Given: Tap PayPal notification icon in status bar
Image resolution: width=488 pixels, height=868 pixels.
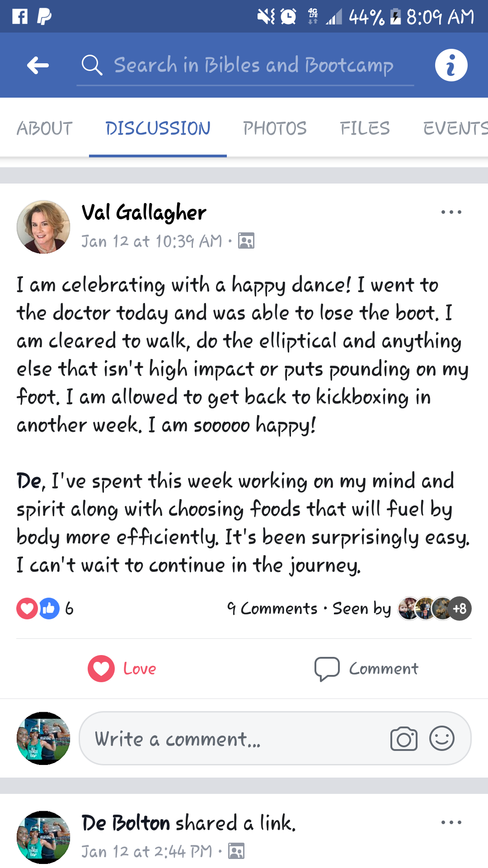Looking at the screenshot, I should 44,17.
